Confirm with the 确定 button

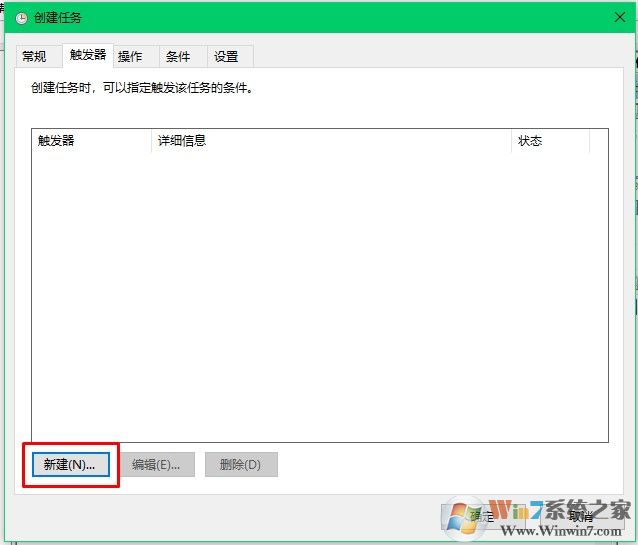[x=482, y=517]
